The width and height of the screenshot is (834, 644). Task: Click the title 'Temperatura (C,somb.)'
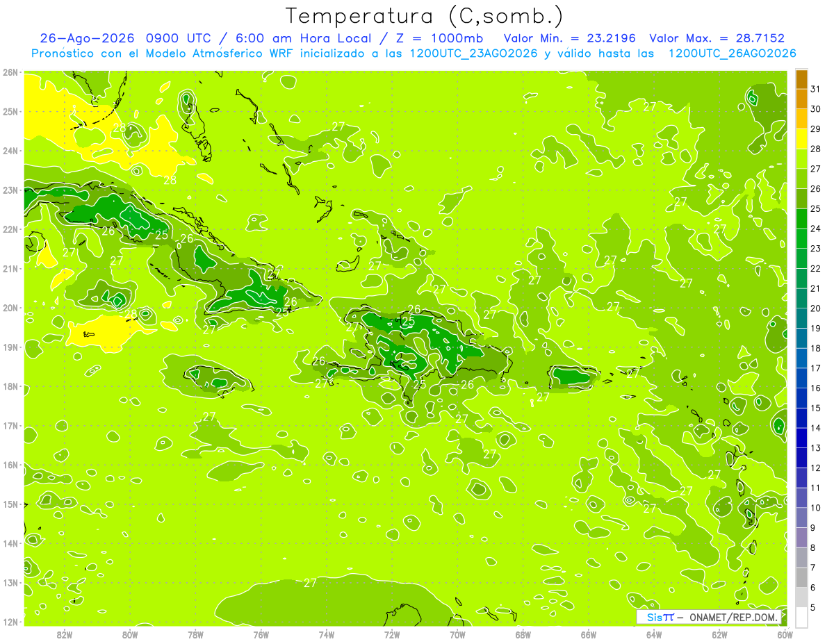(x=425, y=17)
